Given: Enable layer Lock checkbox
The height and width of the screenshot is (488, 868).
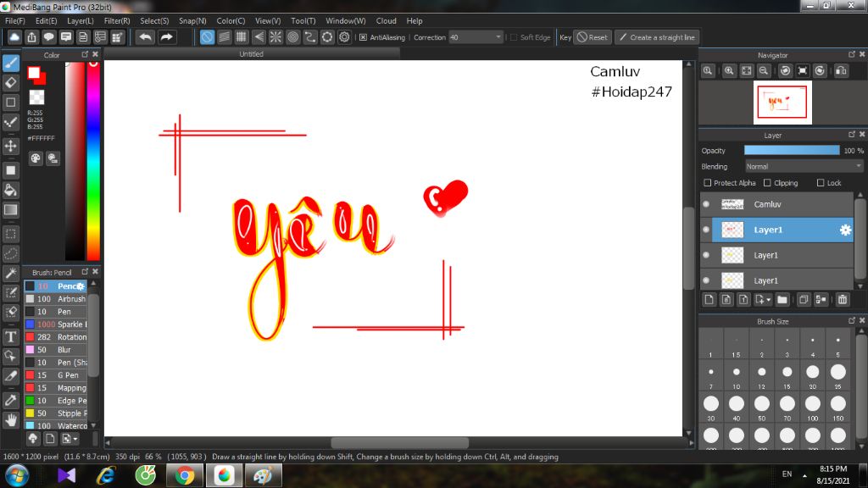Looking at the screenshot, I should (x=821, y=183).
